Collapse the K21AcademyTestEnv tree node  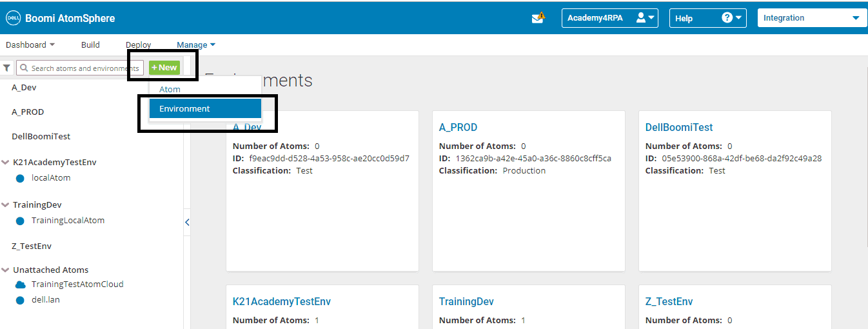pos(6,163)
